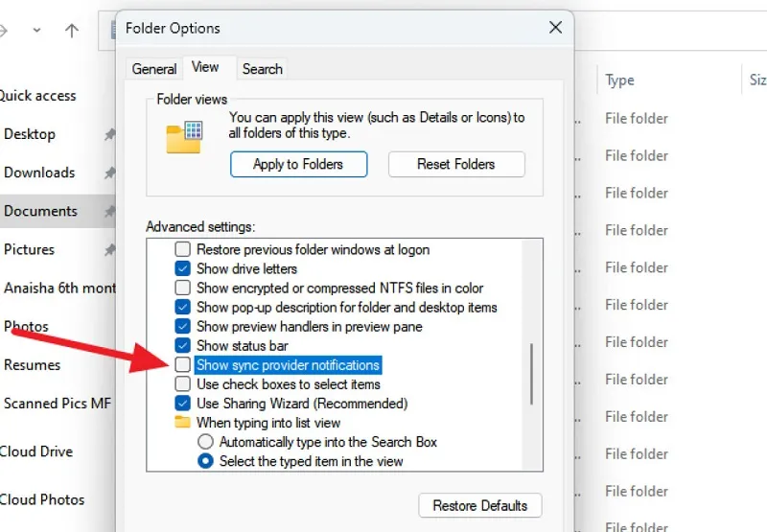This screenshot has width=767, height=532.
Task: Select the View tab
Action: click(205, 67)
